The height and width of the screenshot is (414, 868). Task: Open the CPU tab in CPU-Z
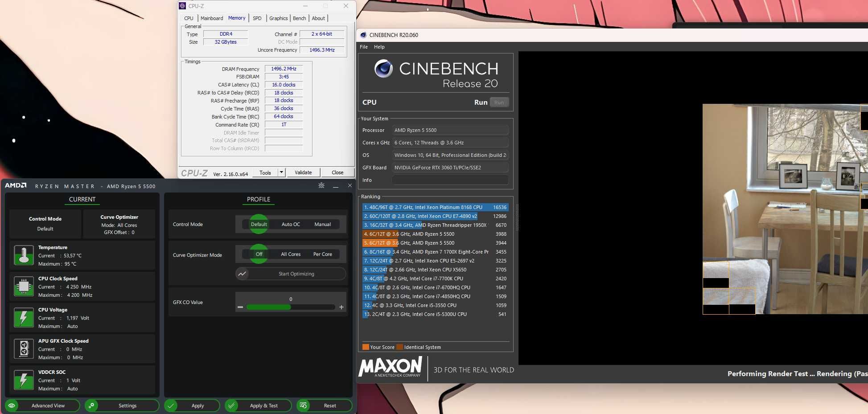click(x=189, y=18)
